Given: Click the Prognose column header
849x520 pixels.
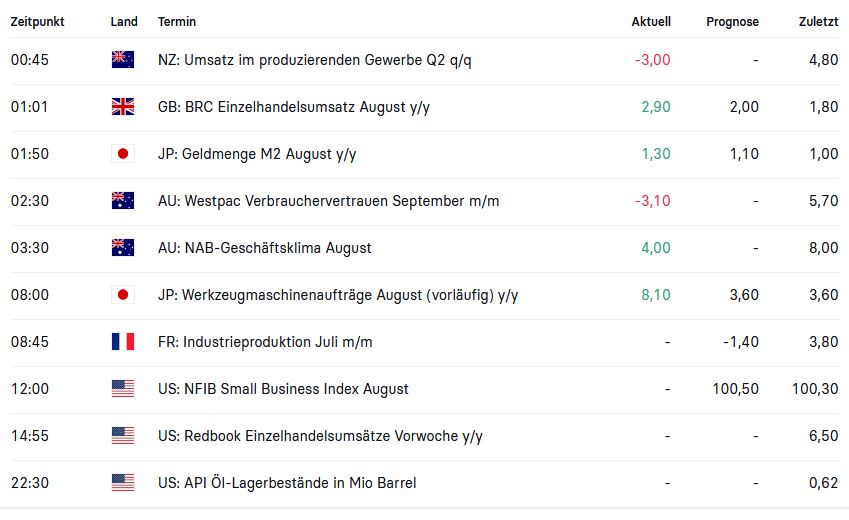Looking at the screenshot, I should (x=732, y=22).
